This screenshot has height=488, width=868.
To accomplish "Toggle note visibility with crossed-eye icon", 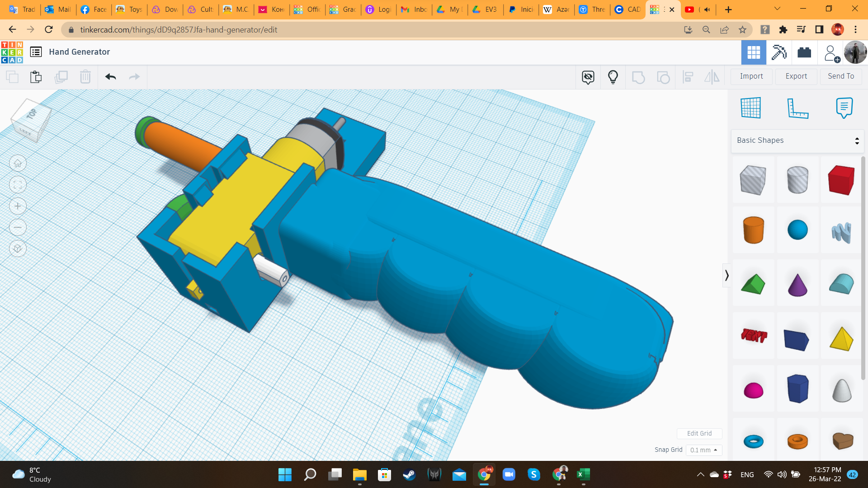I will tap(588, 77).
